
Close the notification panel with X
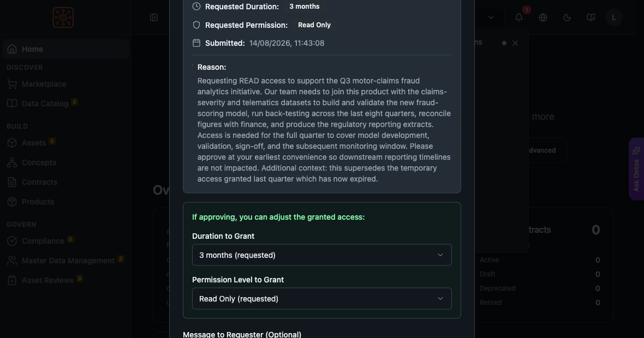point(515,43)
